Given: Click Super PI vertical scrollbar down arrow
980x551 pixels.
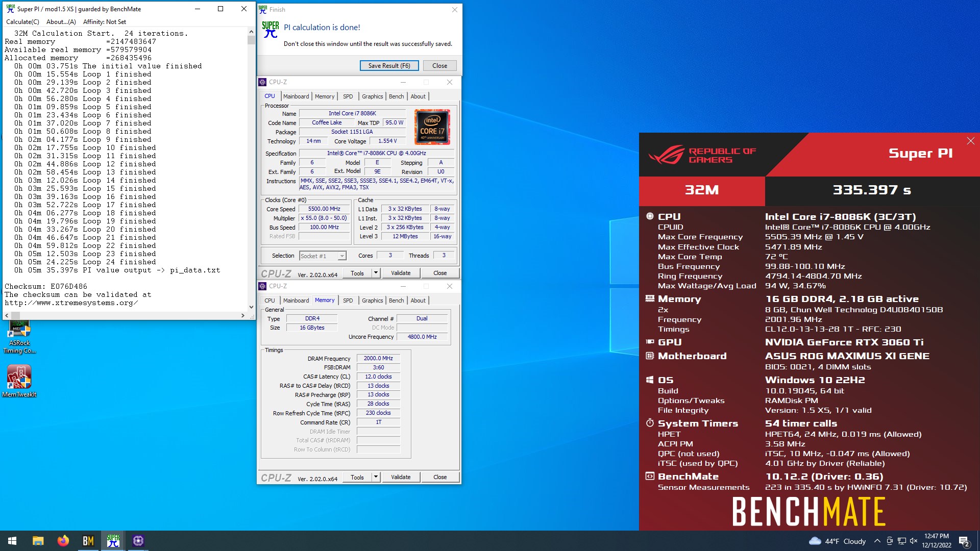Looking at the screenshot, I should (251, 307).
